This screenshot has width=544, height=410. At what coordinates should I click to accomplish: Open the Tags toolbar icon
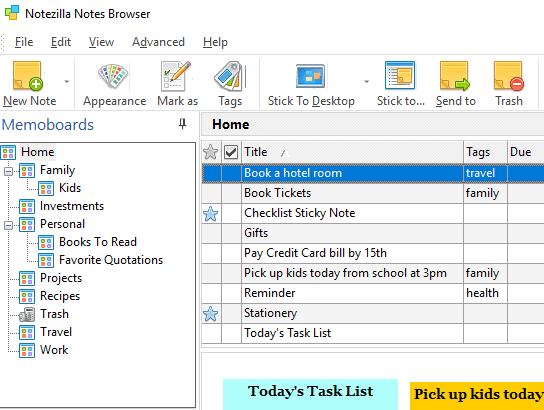230,76
